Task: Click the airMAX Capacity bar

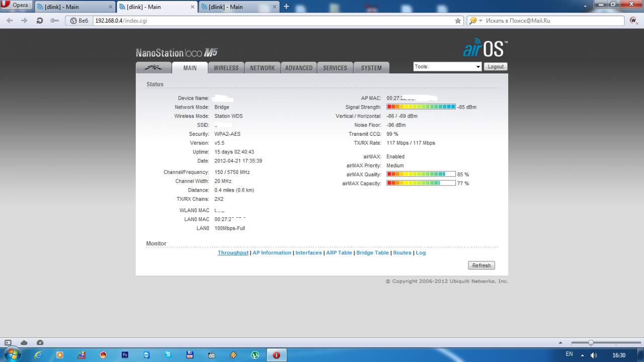Action: (421, 184)
